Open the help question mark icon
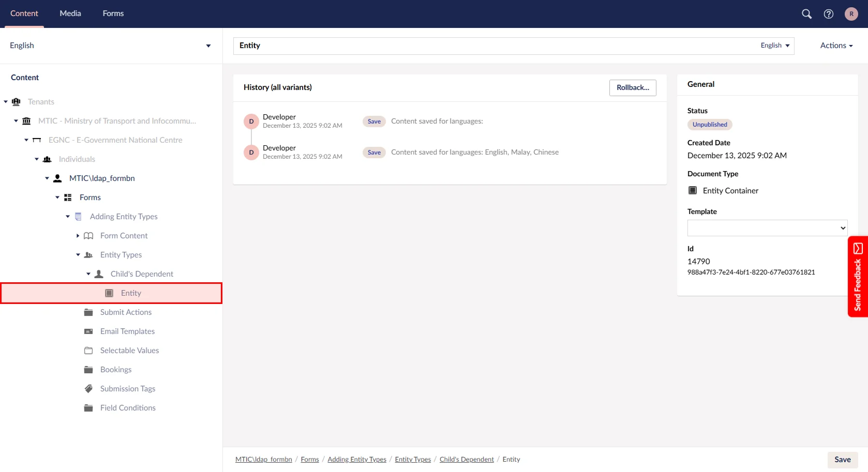The image size is (868, 472). 829,14
